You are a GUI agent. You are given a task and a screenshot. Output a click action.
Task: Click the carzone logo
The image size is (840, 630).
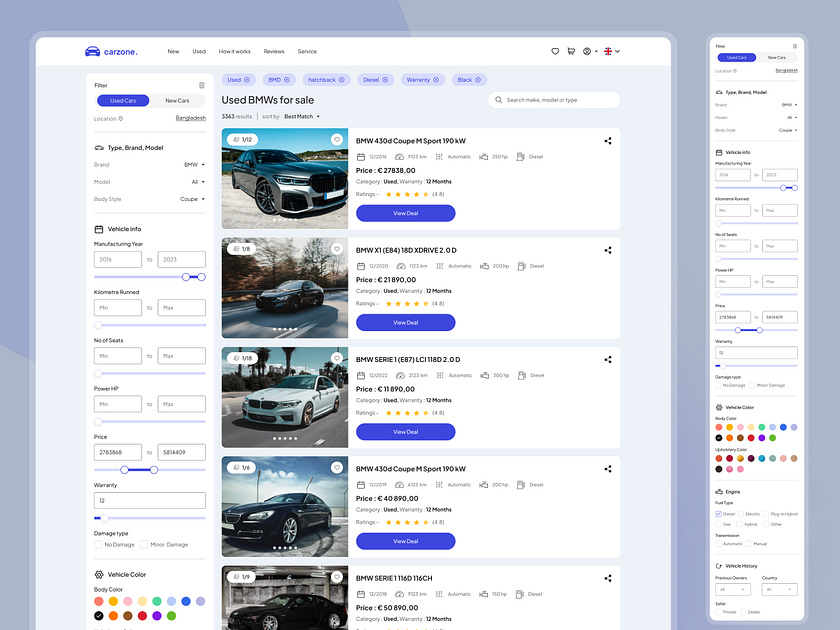point(111,51)
